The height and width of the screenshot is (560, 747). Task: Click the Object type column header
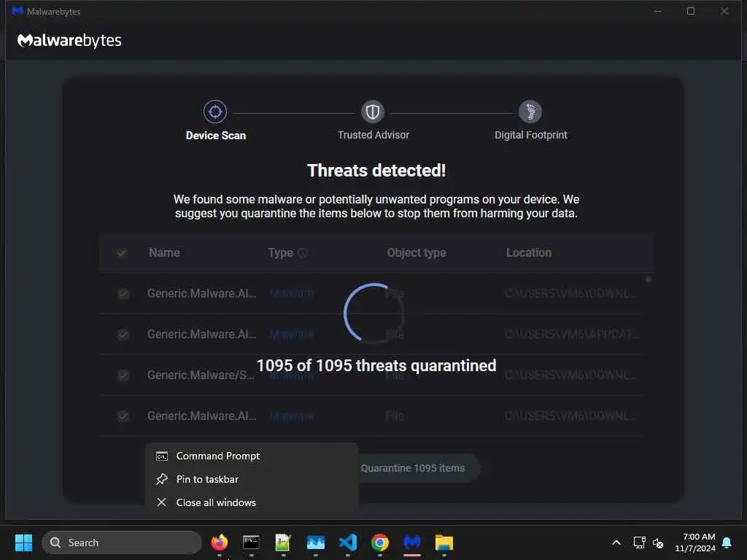click(417, 253)
